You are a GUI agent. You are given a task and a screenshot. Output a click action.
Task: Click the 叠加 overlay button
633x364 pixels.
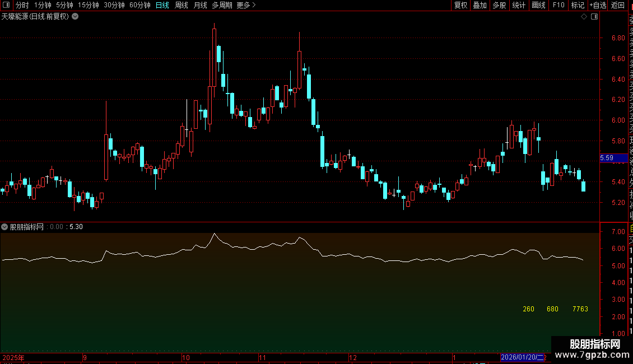pyautogui.click(x=480, y=5)
